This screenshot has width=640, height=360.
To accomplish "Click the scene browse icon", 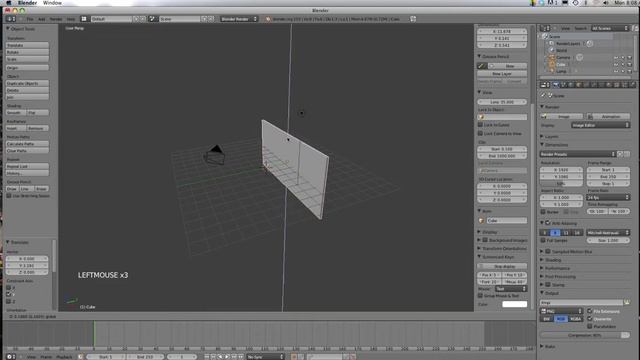I will click(152, 19).
